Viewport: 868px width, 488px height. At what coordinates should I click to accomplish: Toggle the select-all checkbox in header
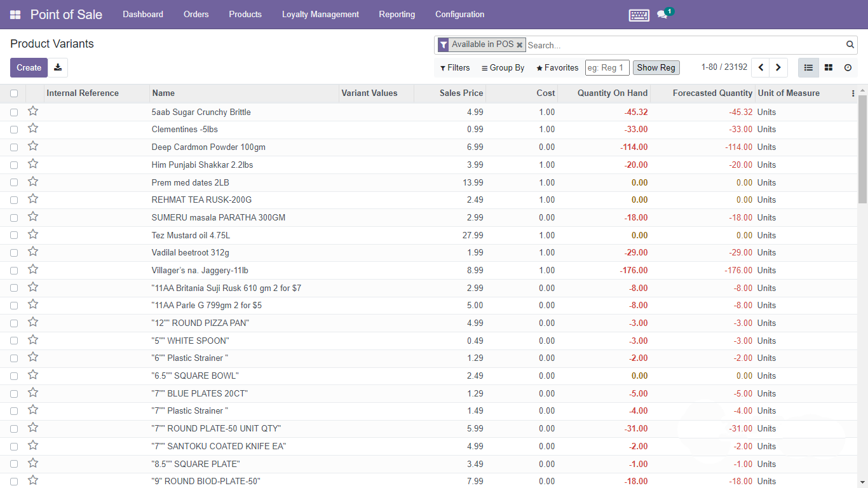tap(14, 93)
